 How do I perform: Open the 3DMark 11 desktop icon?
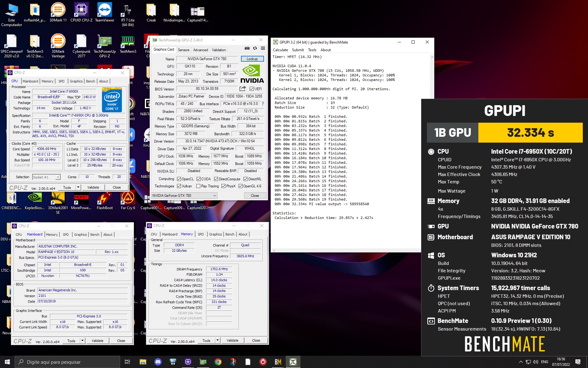58,12
